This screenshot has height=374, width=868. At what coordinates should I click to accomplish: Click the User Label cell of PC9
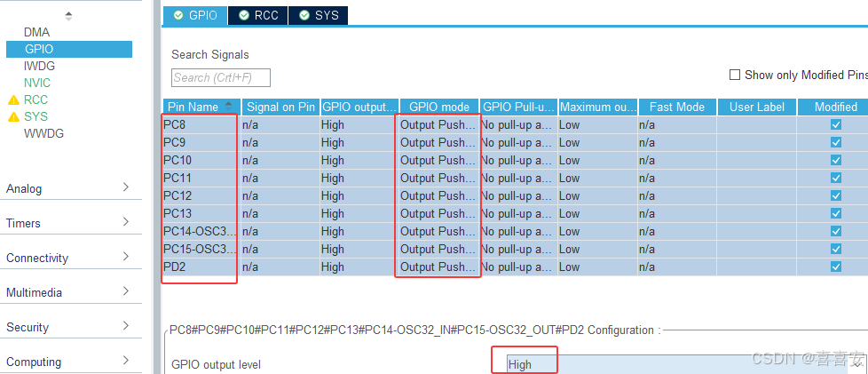(757, 142)
